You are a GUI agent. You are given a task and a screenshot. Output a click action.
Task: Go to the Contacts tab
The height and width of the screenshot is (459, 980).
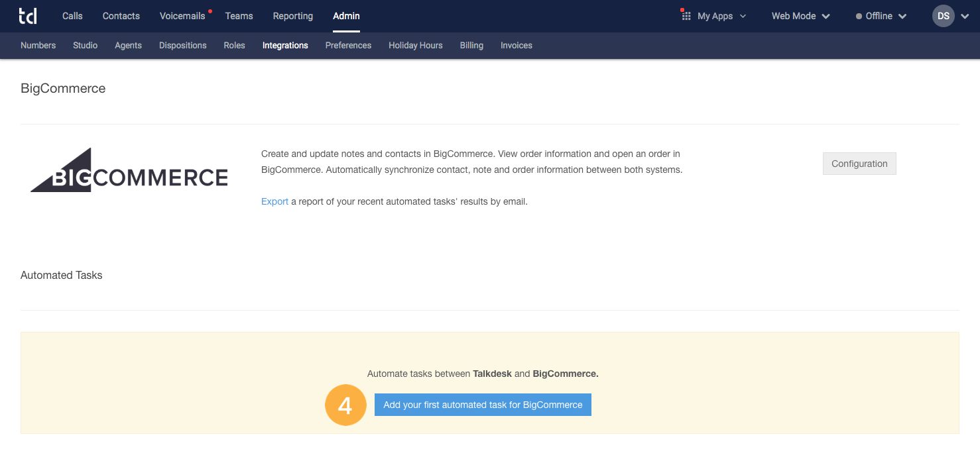click(121, 16)
